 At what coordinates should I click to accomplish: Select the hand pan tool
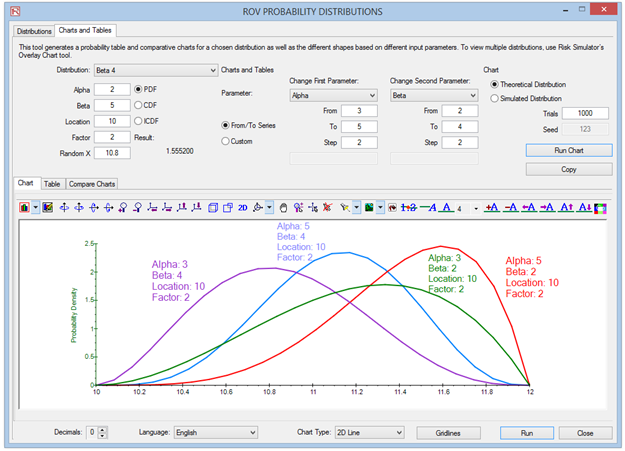[x=283, y=207]
